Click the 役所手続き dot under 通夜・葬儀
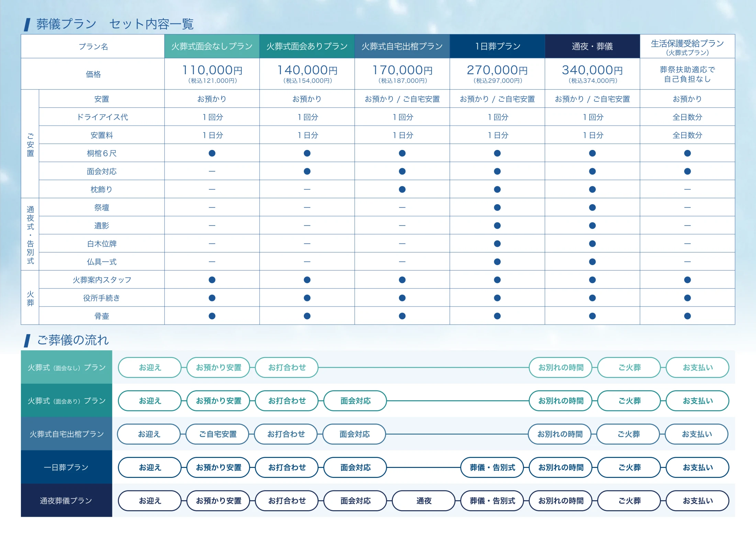This screenshot has width=756, height=535. coord(592,298)
